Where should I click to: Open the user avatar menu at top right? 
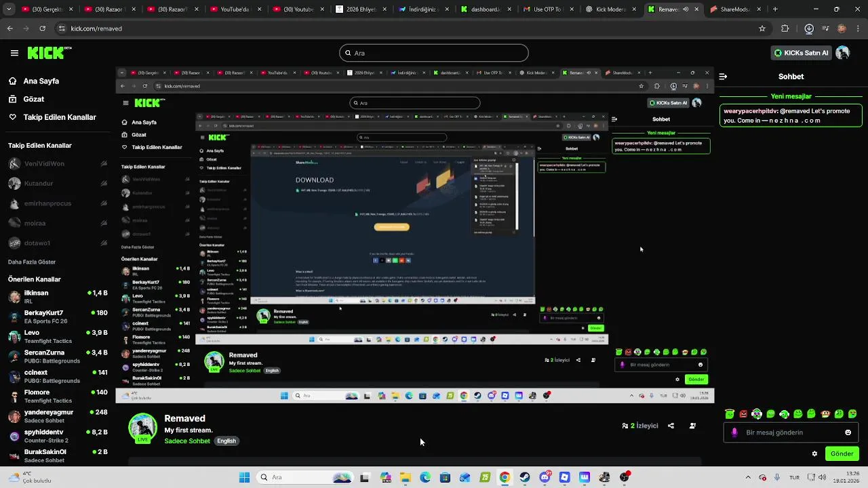point(843,53)
